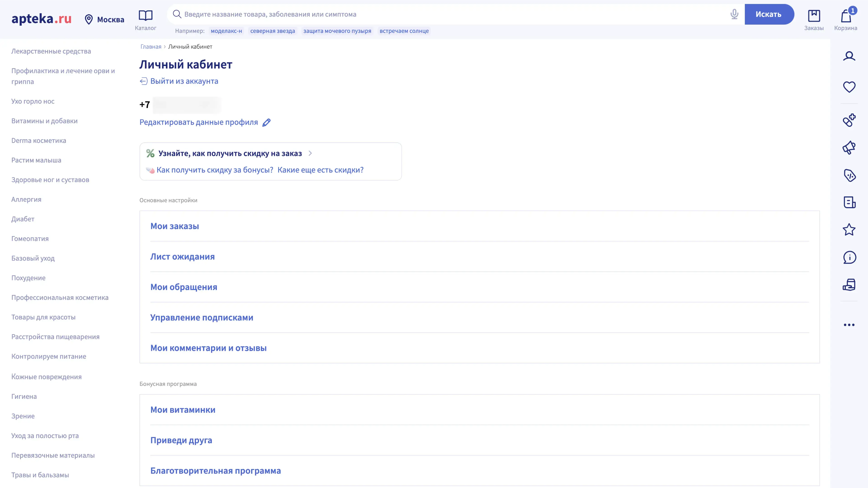Click Выйти из аккаунта link
The height and width of the screenshot is (488, 868).
[x=184, y=81]
